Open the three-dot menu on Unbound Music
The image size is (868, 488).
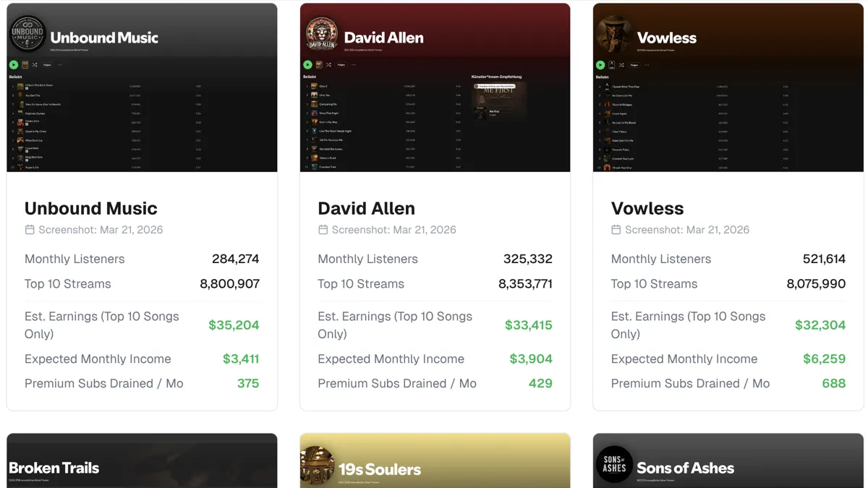[60, 65]
